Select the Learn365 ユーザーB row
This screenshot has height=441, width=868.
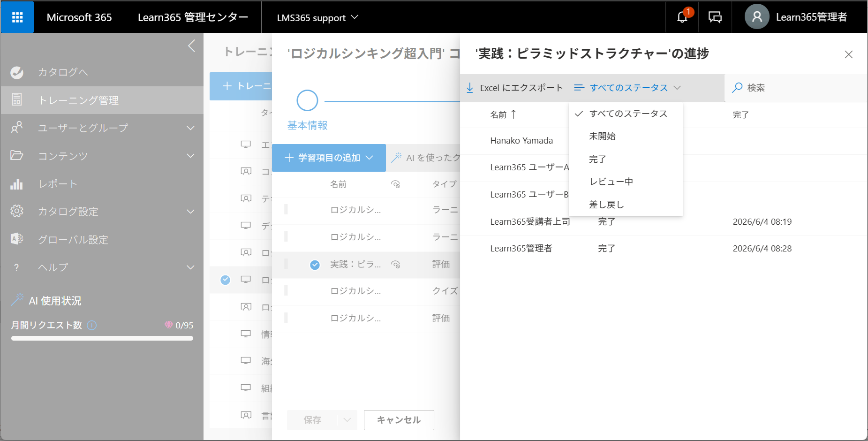(x=664, y=195)
